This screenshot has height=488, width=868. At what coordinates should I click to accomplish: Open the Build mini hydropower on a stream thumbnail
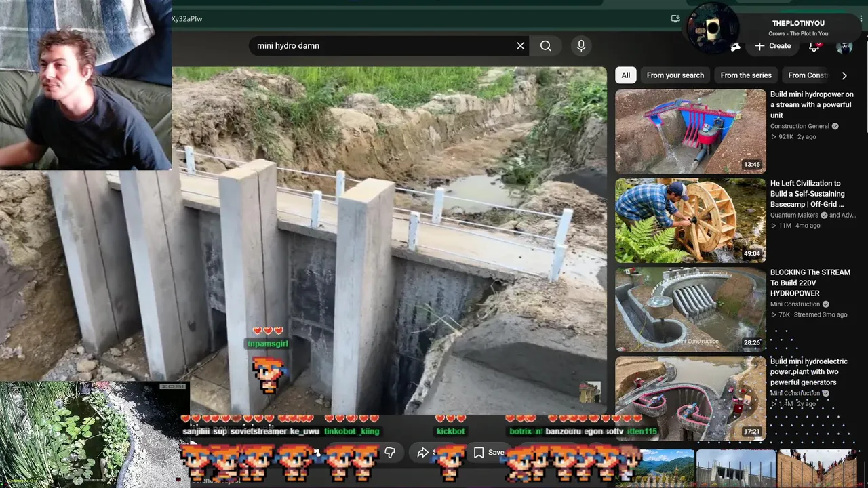(x=690, y=131)
